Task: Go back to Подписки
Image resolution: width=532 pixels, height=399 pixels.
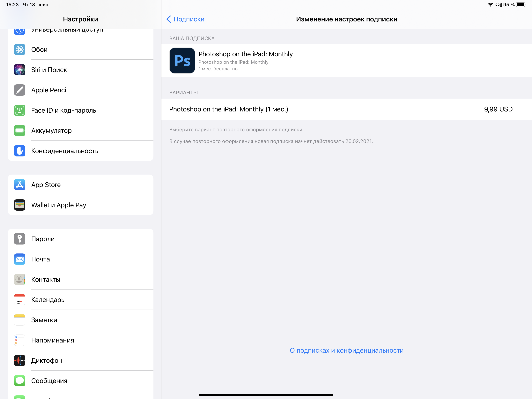Action: [x=185, y=19]
